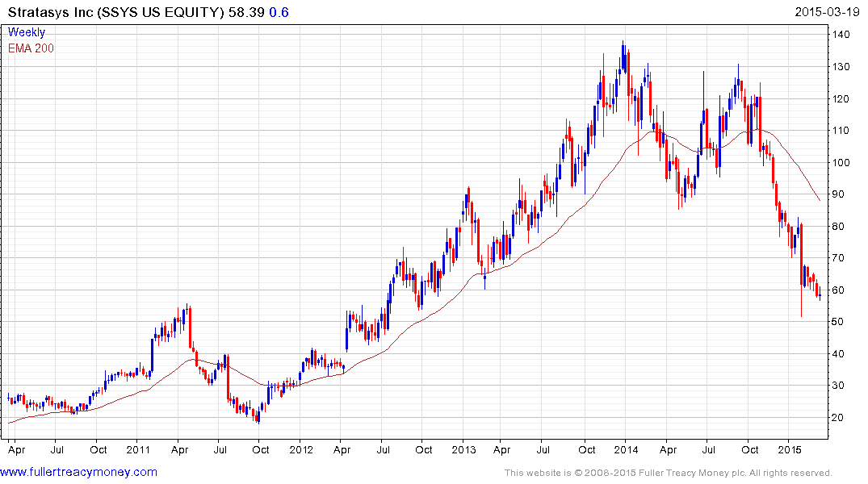Select the 2013 label on the time axis
The width and height of the screenshot is (868, 484).
pos(464,449)
